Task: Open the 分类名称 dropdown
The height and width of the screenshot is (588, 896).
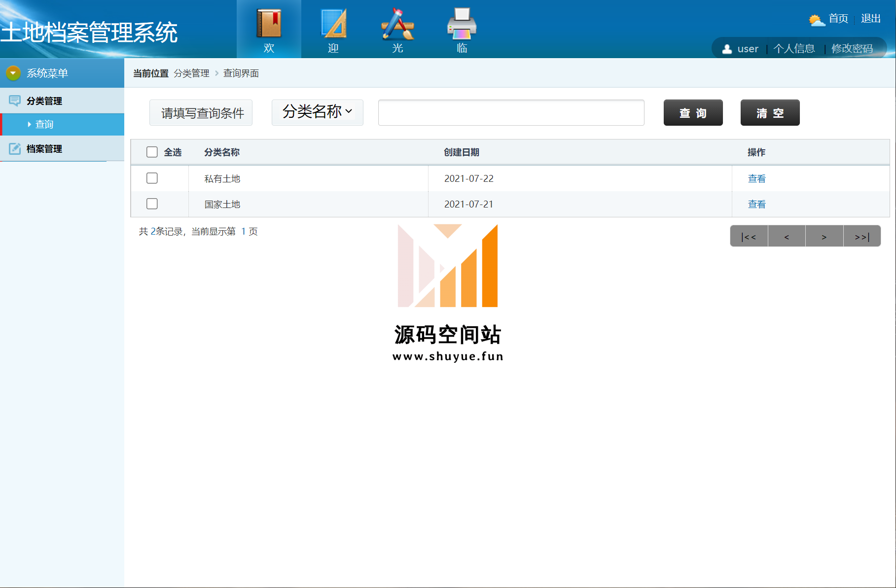Action: click(317, 112)
